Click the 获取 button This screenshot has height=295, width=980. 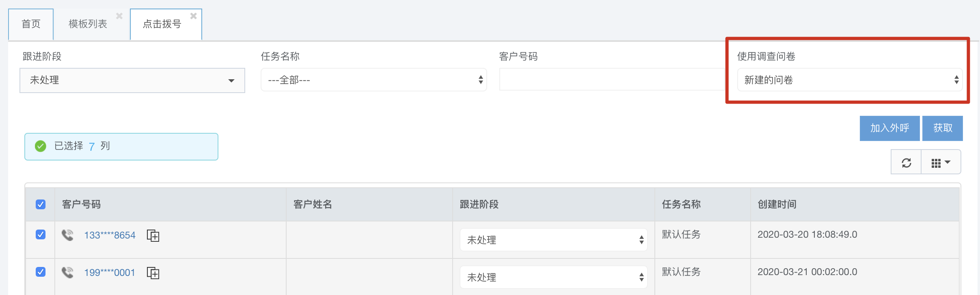[942, 128]
